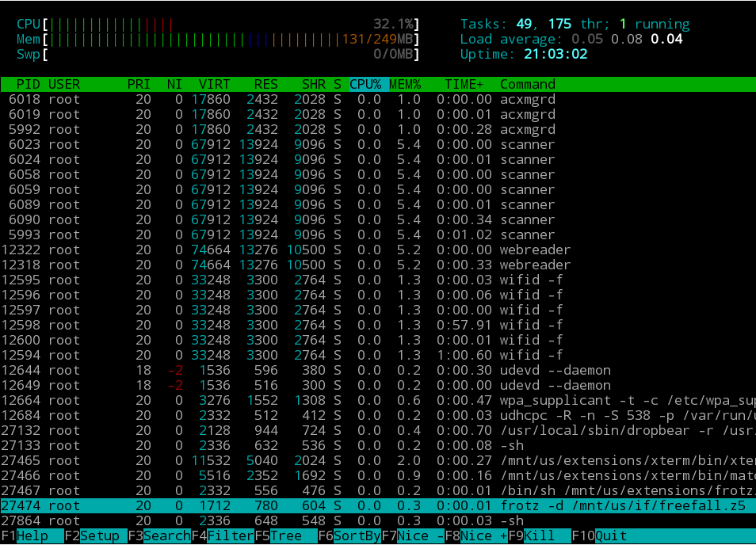Switch to F5 Tree view
The height and width of the screenshot is (545, 756).
click(x=286, y=535)
